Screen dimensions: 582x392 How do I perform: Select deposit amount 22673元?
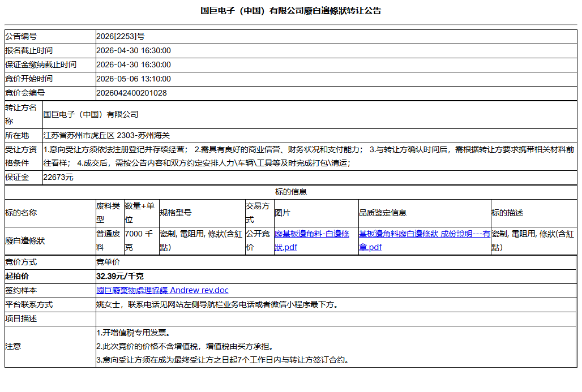click(58, 177)
